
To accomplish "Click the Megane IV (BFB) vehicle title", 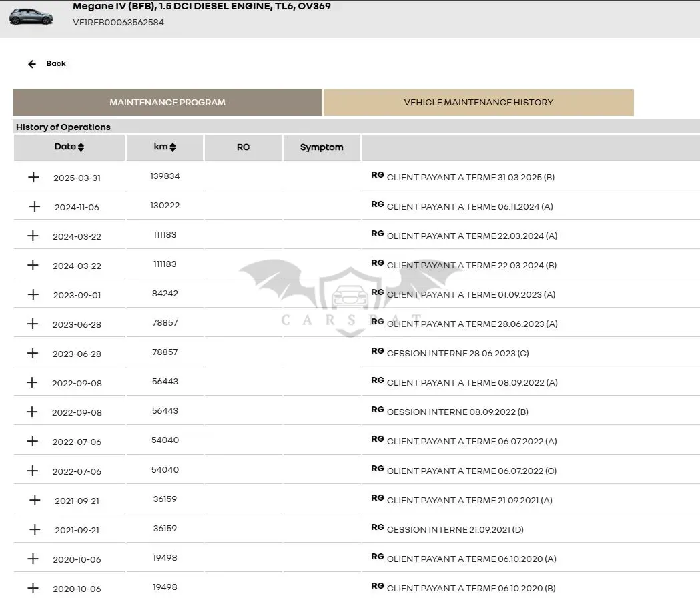I will [202, 6].
